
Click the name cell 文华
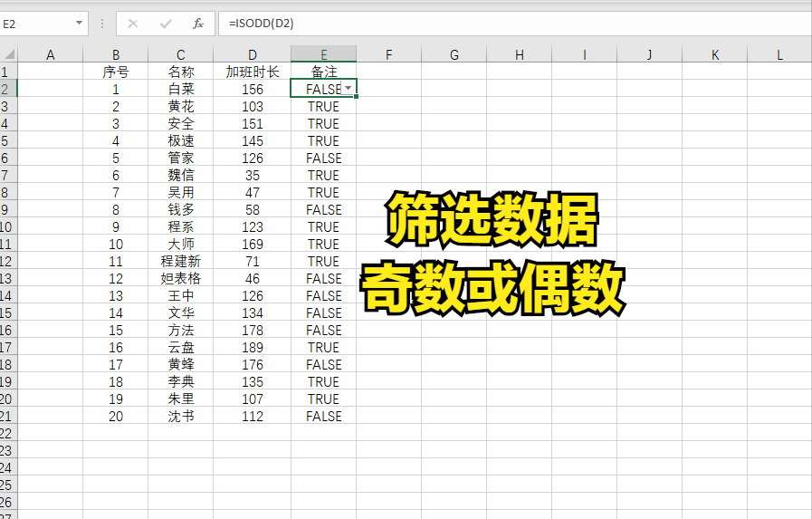pyautogui.click(x=181, y=312)
